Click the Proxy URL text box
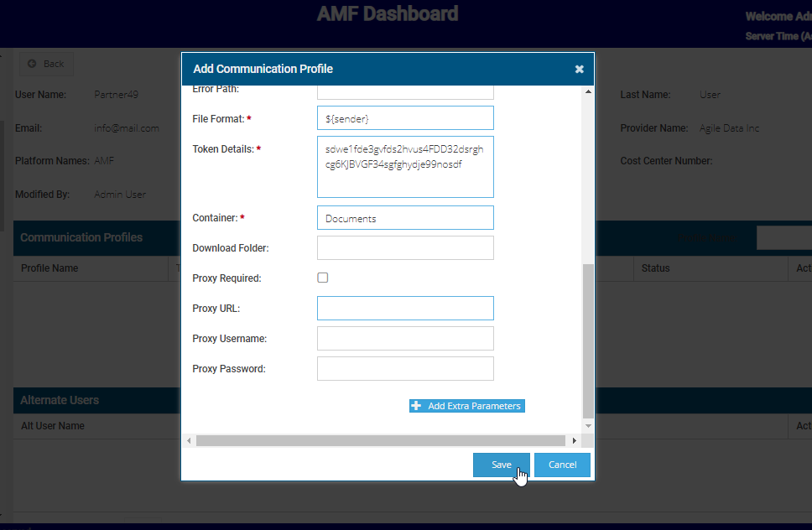The width and height of the screenshot is (812, 530). tap(405, 308)
